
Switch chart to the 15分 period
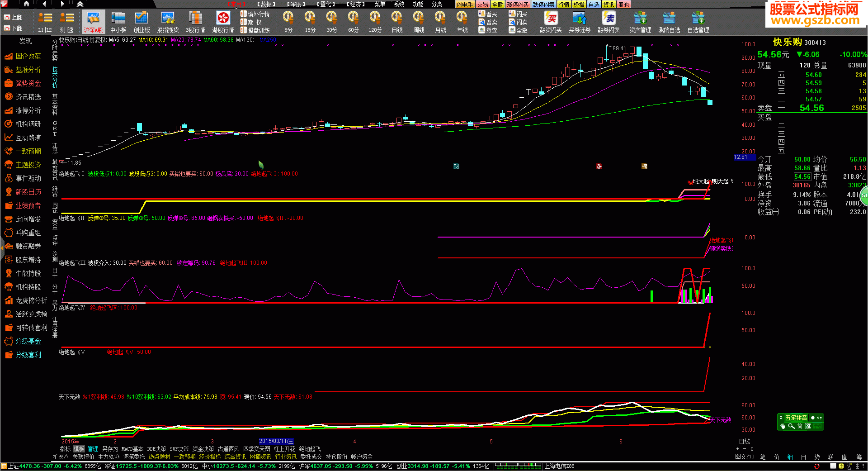310,22
